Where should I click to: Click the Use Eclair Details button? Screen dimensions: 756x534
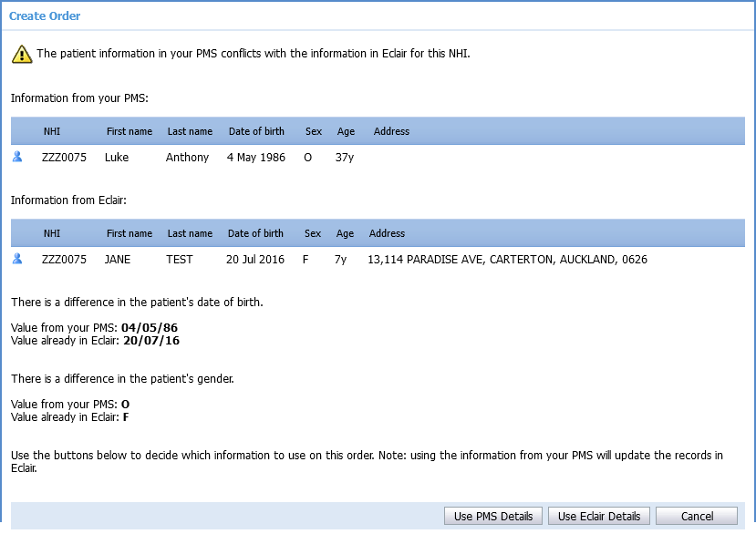pyautogui.click(x=598, y=515)
